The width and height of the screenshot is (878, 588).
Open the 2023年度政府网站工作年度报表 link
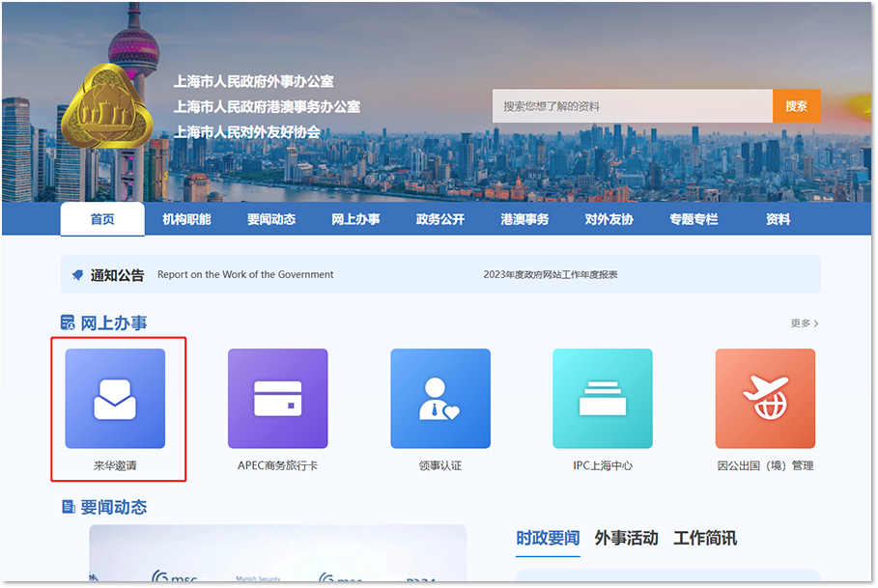pyautogui.click(x=551, y=274)
